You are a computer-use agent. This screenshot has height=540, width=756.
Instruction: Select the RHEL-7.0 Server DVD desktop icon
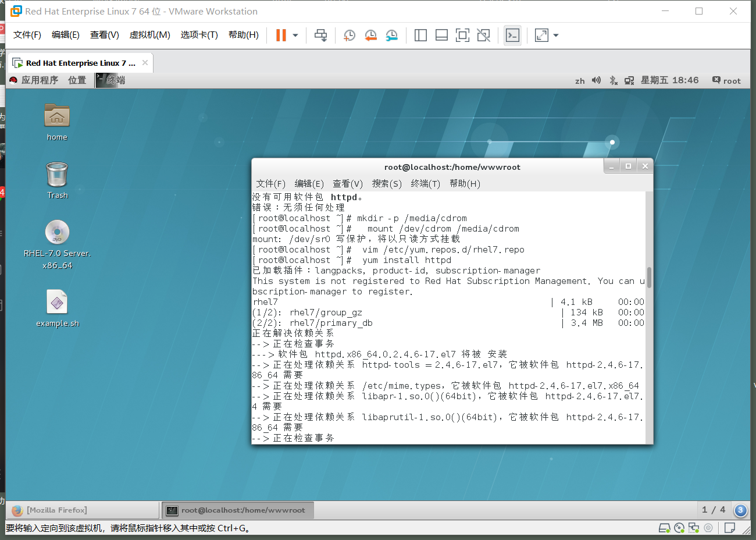pyautogui.click(x=57, y=244)
